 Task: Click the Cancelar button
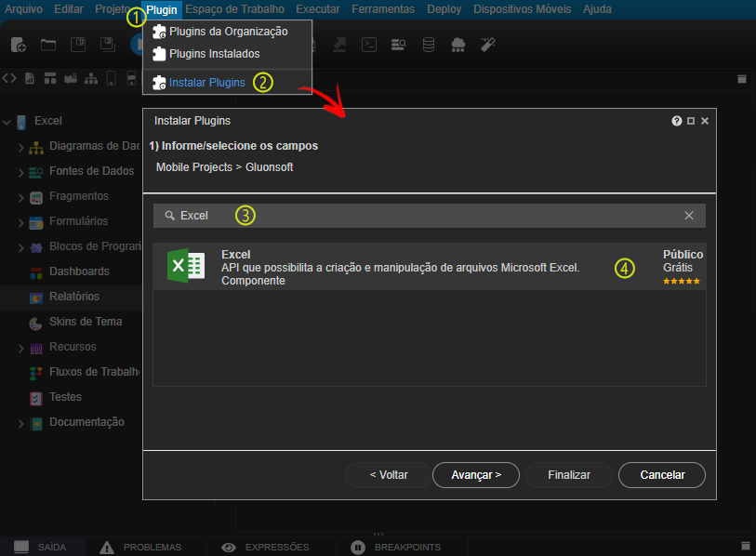pyautogui.click(x=662, y=475)
